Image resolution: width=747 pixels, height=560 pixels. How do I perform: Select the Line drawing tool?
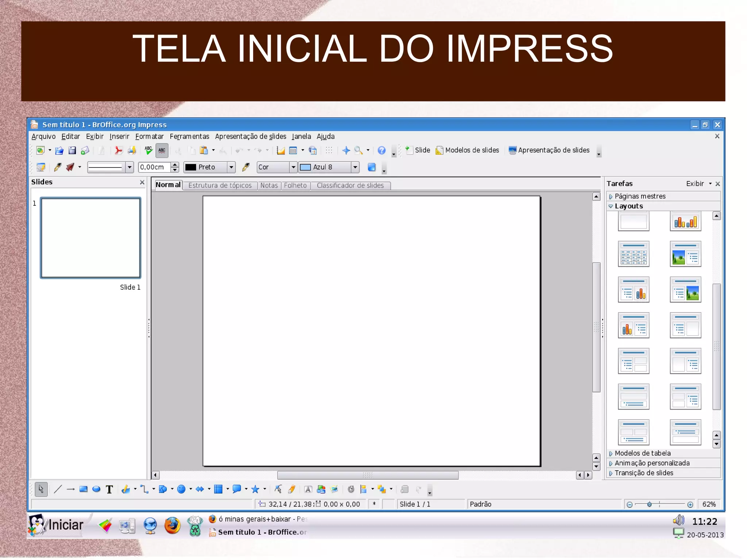click(58, 489)
